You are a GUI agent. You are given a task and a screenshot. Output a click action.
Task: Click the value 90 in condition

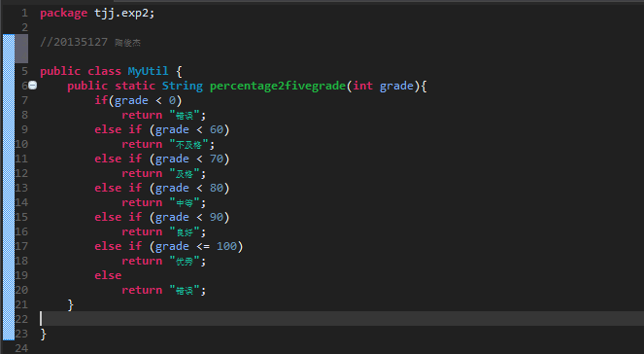217,217
